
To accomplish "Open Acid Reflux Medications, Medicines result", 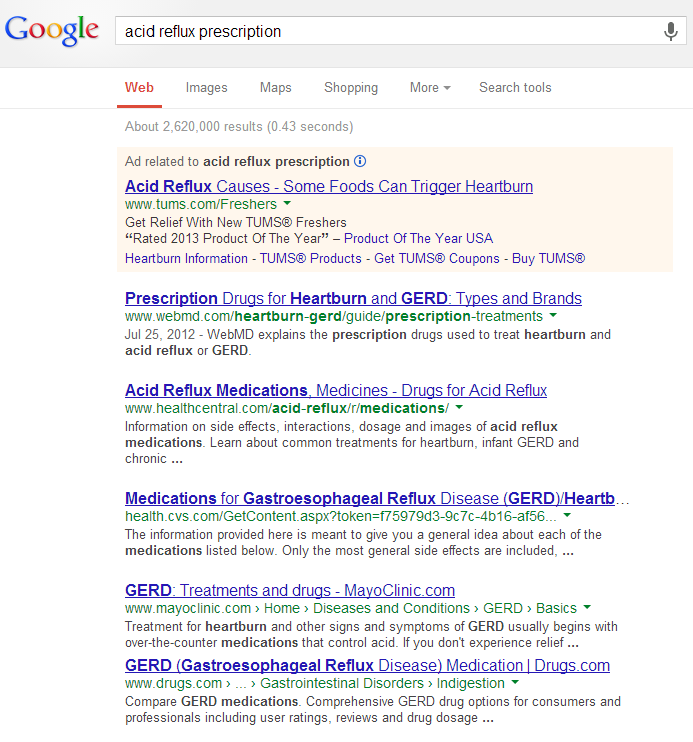I will (x=336, y=390).
